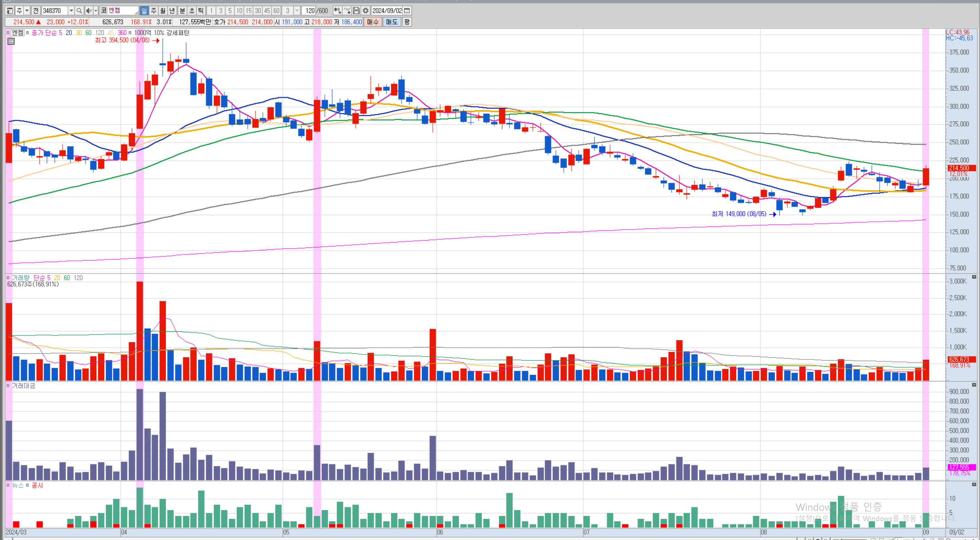Viewport: 980px width, 540px height.
Task: Toggle the 엔켐 price series marker
Action: click(7, 33)
